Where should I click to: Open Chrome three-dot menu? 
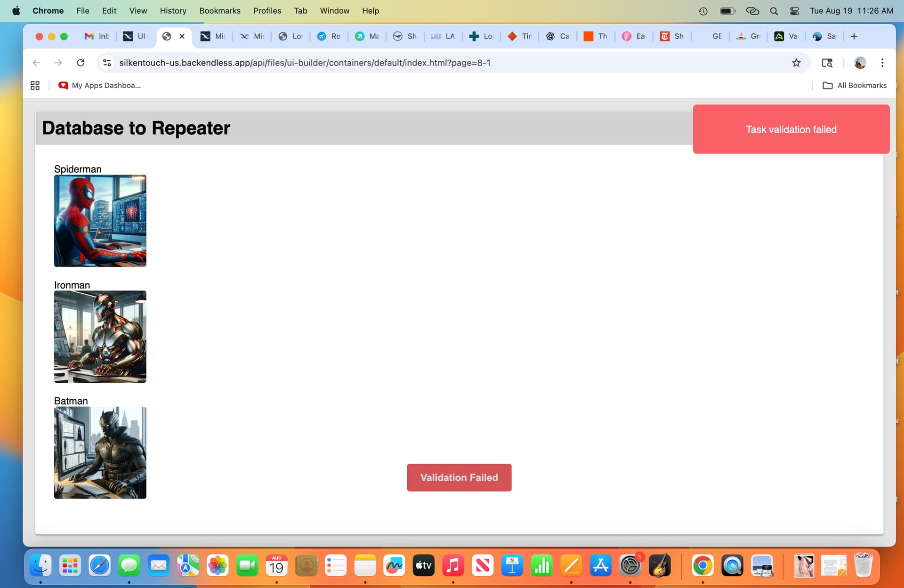[882, 63]
